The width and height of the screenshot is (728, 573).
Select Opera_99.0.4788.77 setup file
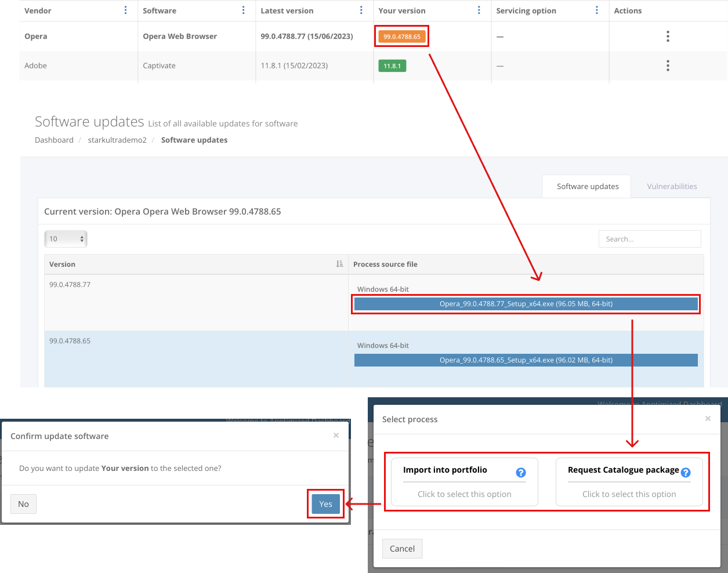(x=526, y=304)
